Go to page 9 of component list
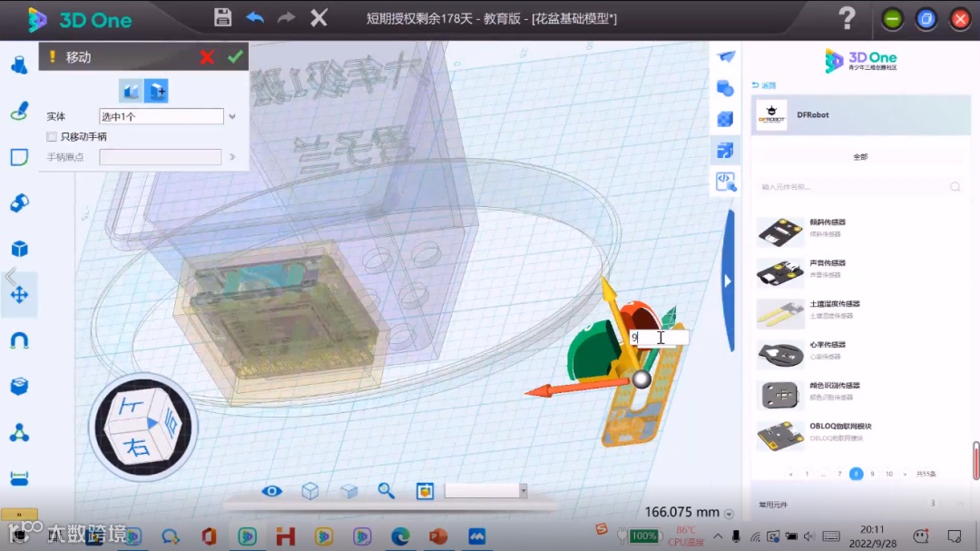980x551 pixels. point(873,474)
